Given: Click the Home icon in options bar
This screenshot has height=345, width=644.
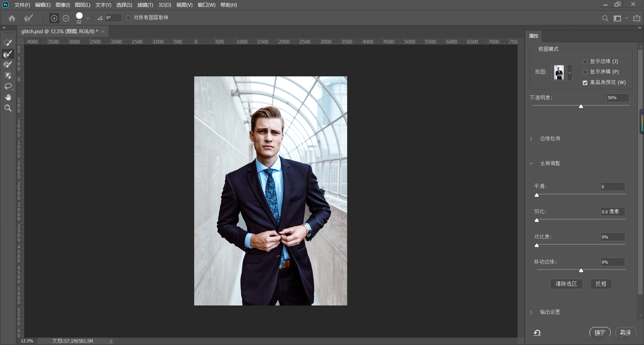Looking at the screenshot, I should point(12,18).
